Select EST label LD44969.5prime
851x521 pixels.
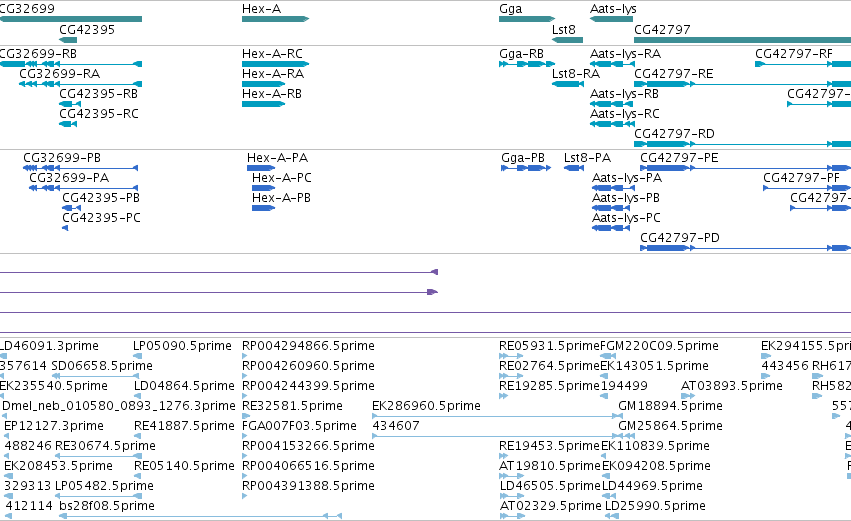pos(652,486)
